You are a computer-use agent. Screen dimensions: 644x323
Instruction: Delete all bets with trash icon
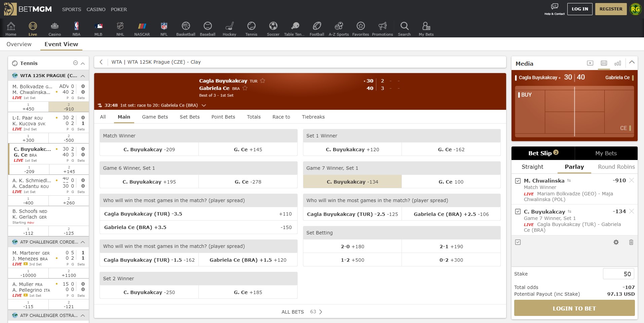tap(631, 242)
